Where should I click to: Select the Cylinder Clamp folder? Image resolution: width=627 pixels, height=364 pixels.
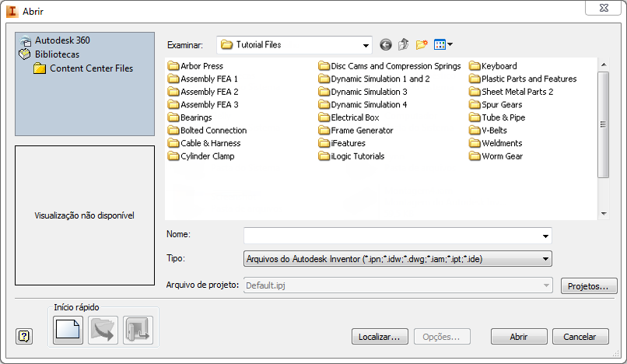pos(201,156)
